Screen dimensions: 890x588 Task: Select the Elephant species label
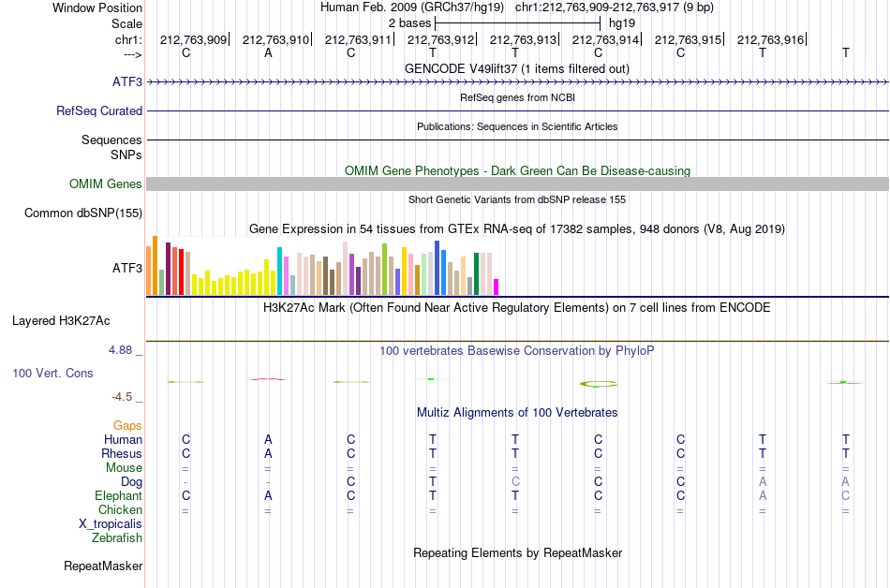click(x=119, y=495)
